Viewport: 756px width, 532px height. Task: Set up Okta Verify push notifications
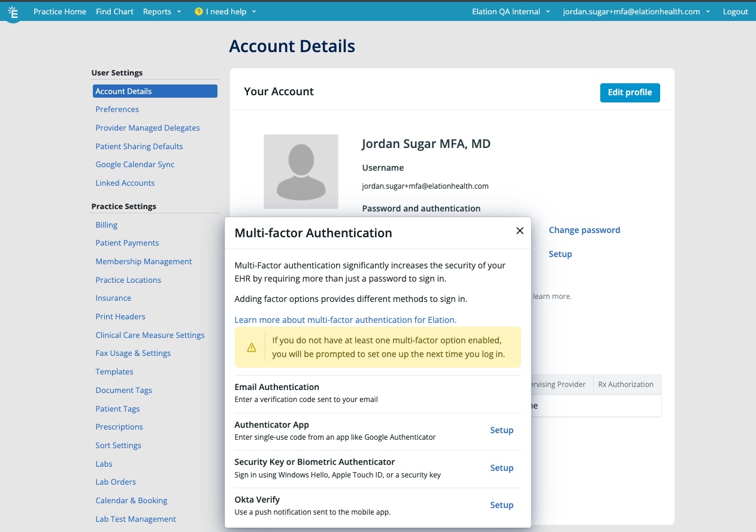click(502, 505)
